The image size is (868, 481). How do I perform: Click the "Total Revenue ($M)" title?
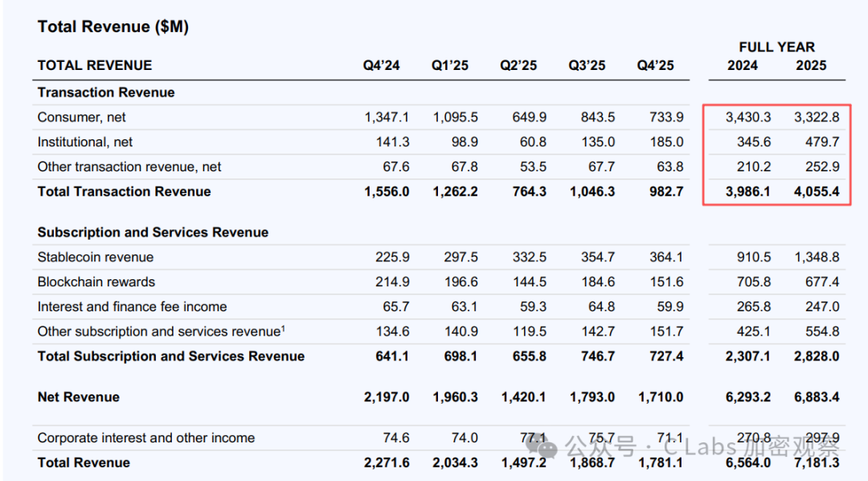click(x=113, y=27)
